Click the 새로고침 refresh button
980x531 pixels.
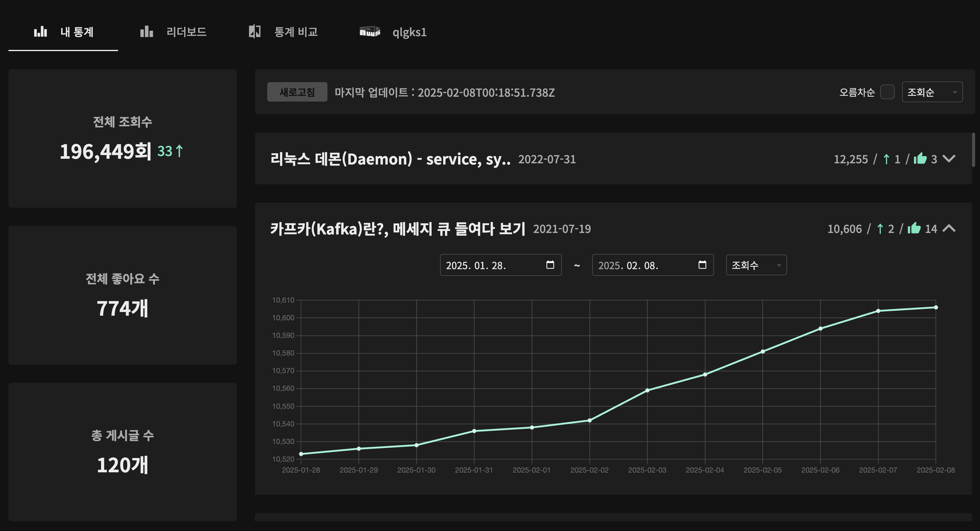point(297,92)
